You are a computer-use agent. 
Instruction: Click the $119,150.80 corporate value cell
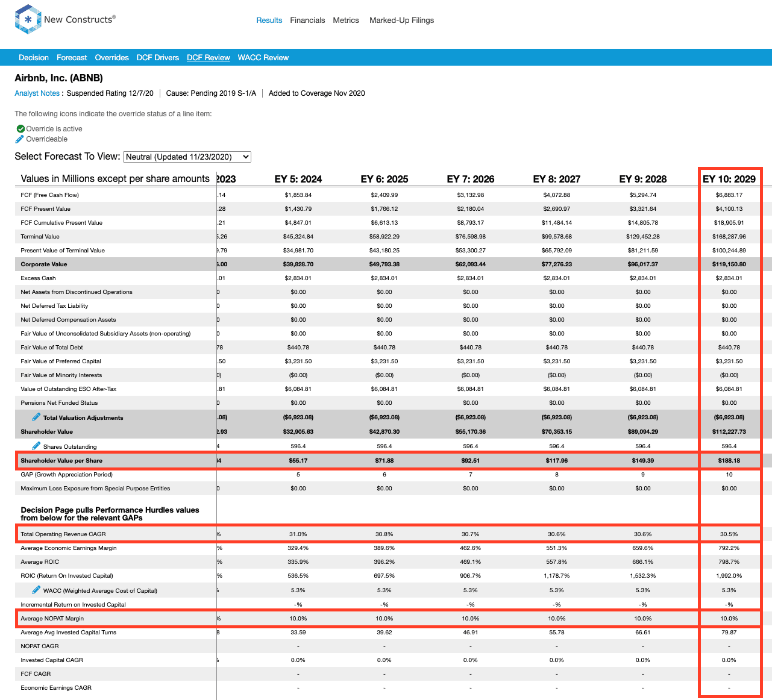(729, 264)
